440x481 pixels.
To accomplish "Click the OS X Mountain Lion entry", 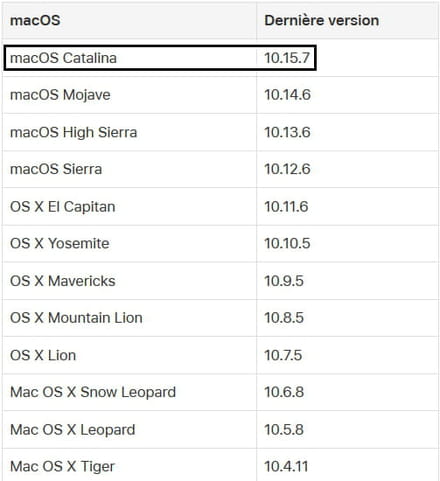I will click(x=76, y=318).
